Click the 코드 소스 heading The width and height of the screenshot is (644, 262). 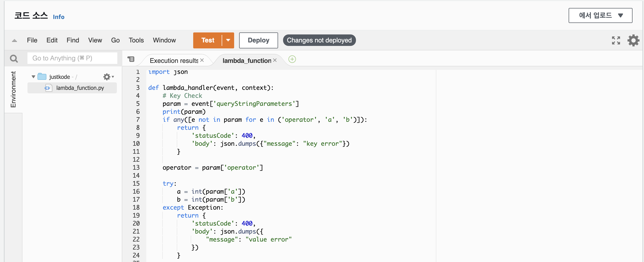click(31, 15)
